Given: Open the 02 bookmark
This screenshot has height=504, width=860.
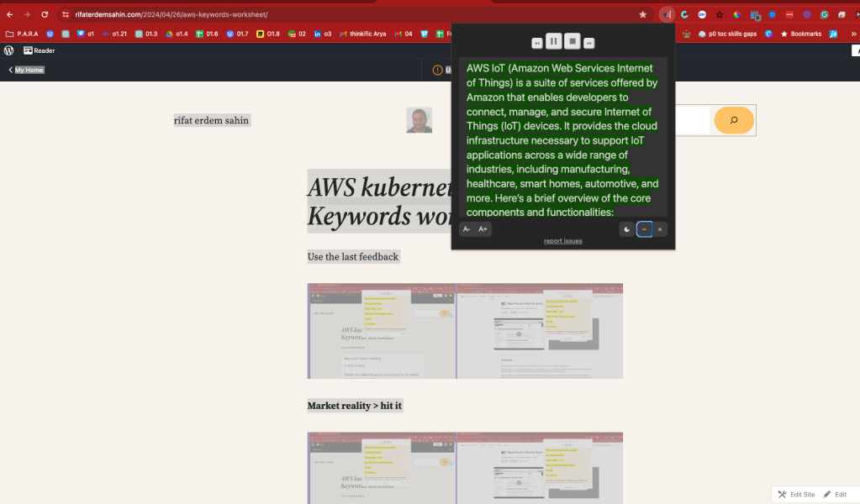Looking at the screenshot, I should pos(297,34).
